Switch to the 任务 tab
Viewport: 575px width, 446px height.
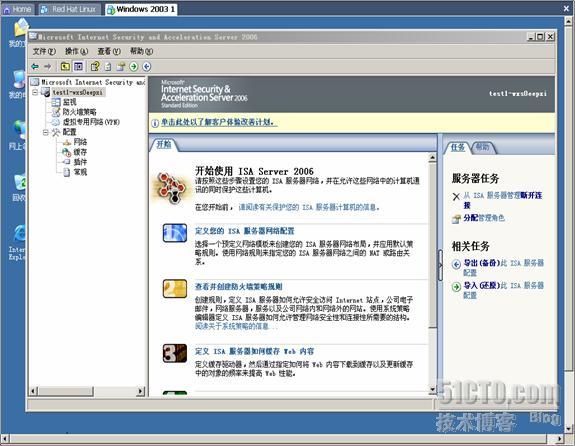click(457, 147)
